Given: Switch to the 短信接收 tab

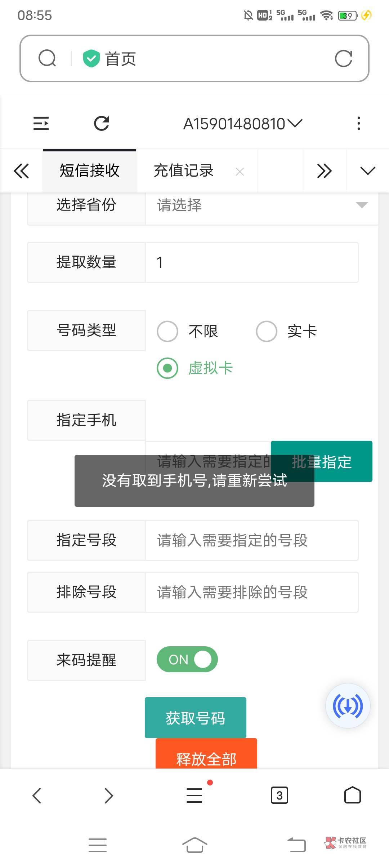Looking at the screenshot, I should 89,170.
